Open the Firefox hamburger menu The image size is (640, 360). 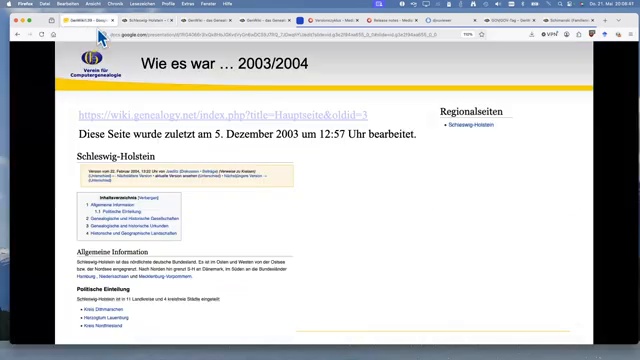point(631,35)
